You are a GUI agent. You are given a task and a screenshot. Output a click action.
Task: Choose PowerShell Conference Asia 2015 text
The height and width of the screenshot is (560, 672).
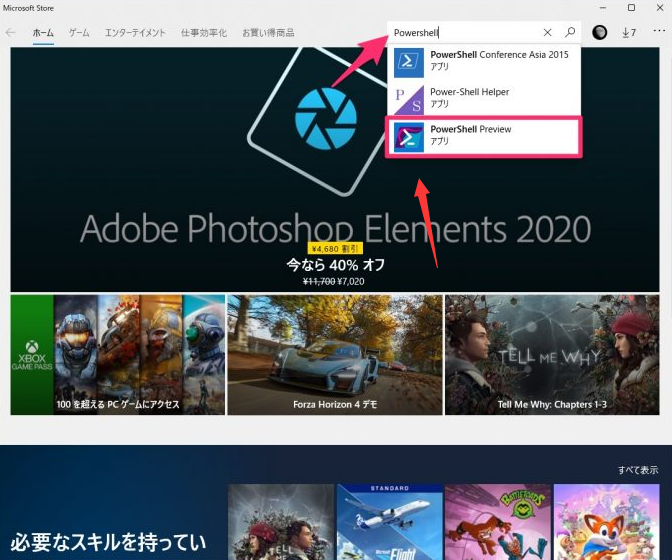click(x=499, y=55)
